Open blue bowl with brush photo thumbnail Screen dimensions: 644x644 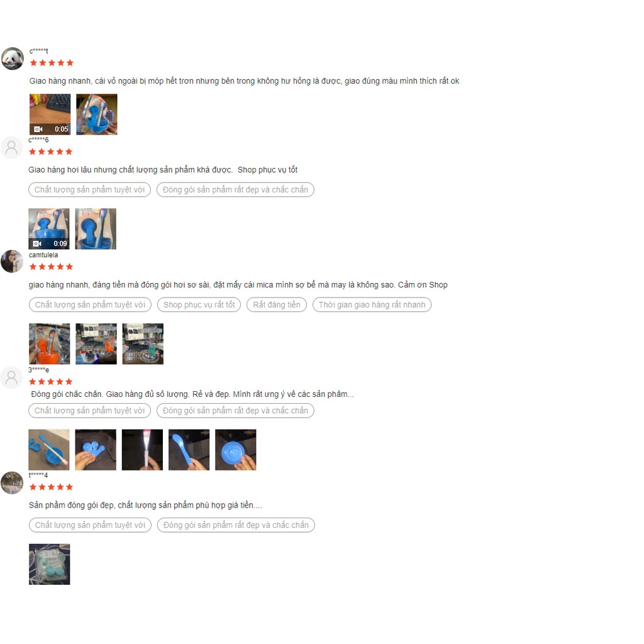click(x=49, y=450)
